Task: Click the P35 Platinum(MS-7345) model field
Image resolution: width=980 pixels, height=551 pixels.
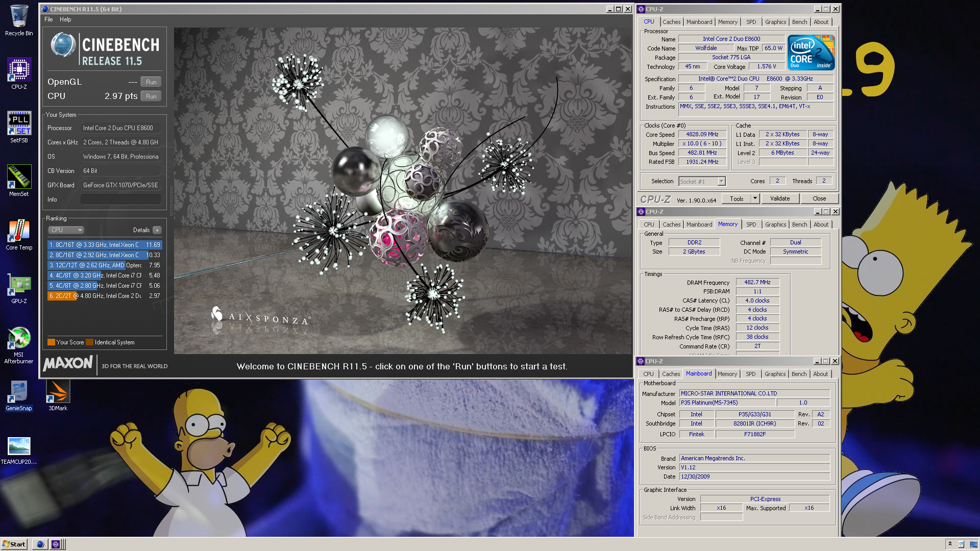Action: 727,403
